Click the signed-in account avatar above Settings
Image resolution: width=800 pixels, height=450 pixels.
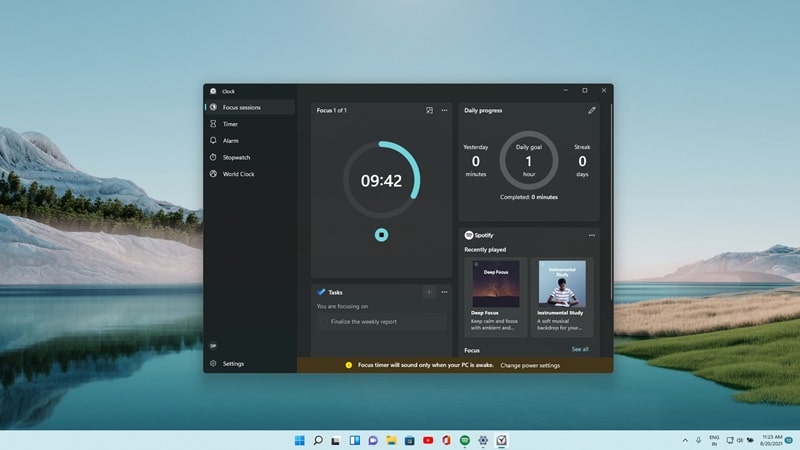[x=213, y=346]
